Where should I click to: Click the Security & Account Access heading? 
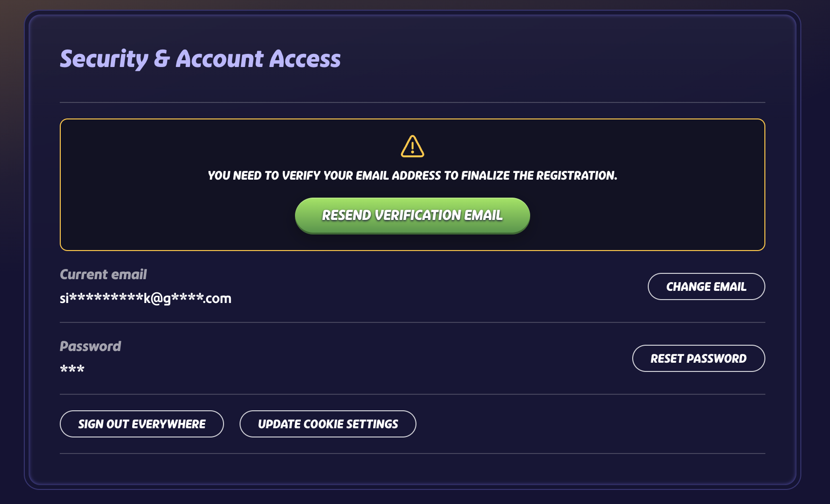tap(200, 59)
